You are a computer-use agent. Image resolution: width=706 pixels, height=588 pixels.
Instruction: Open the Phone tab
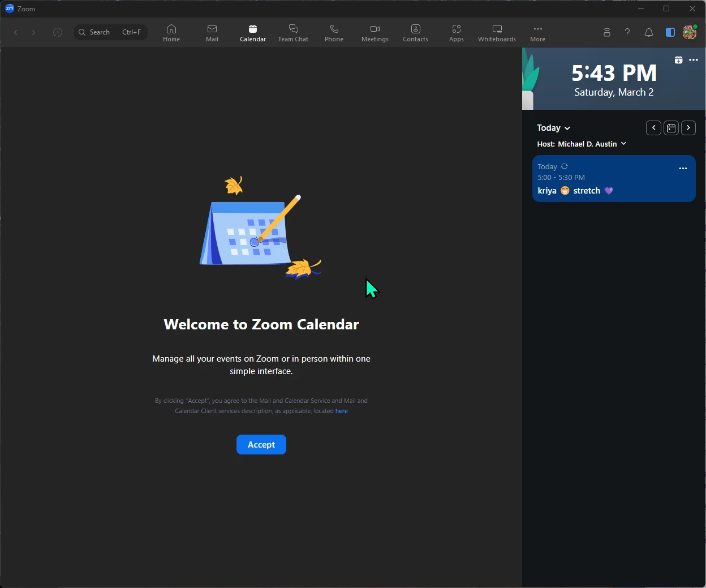334,33
